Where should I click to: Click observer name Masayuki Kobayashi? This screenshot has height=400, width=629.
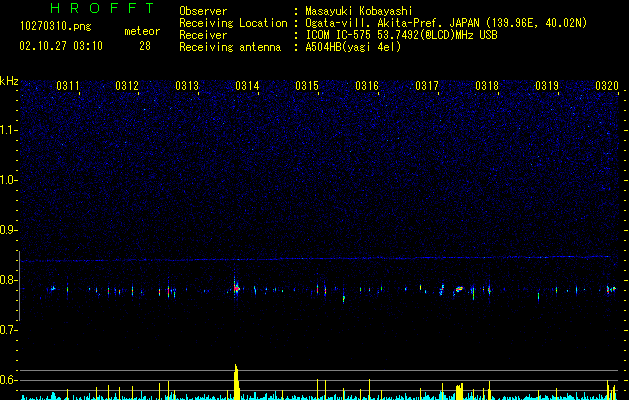coord(358,11)
